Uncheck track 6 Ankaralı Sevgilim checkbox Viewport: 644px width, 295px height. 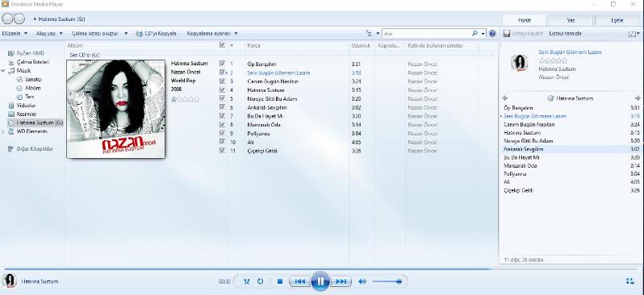coord(222,106)
